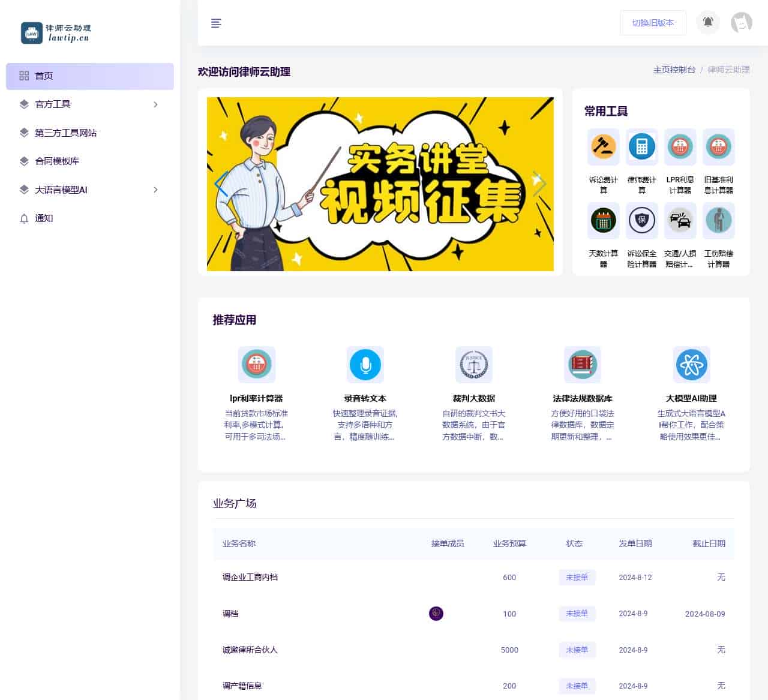Click the 第三方工具网站 layers icon
Screen dimensions: 768x700
(x=24, y=133)
